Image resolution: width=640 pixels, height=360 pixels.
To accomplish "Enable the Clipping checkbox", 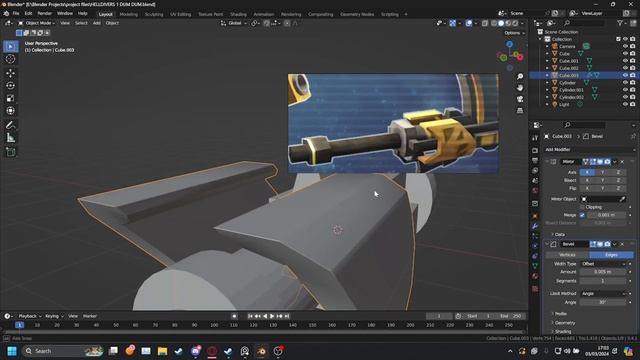I will point(582,207).
